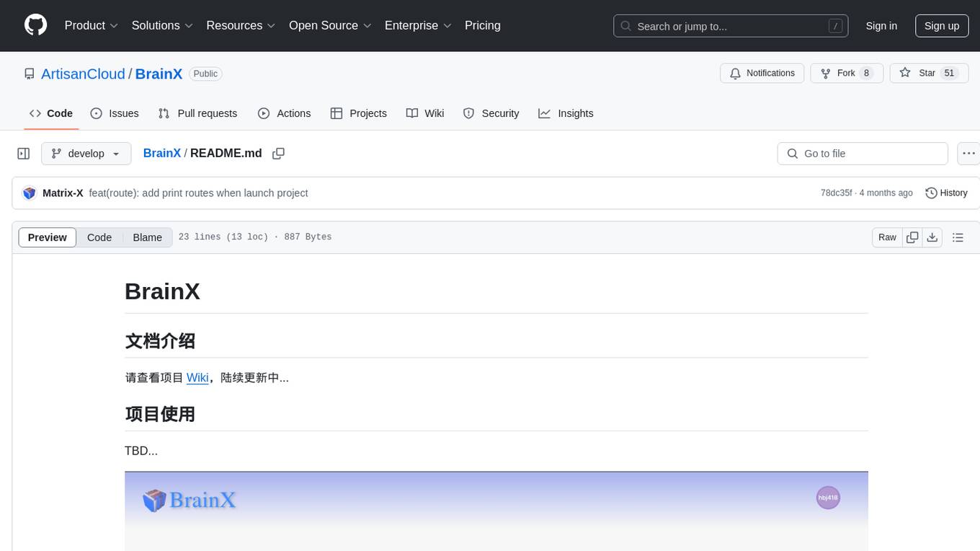The image size is (980, 551).
Task: Open the Resources dropdown
Action: [241, 25]
